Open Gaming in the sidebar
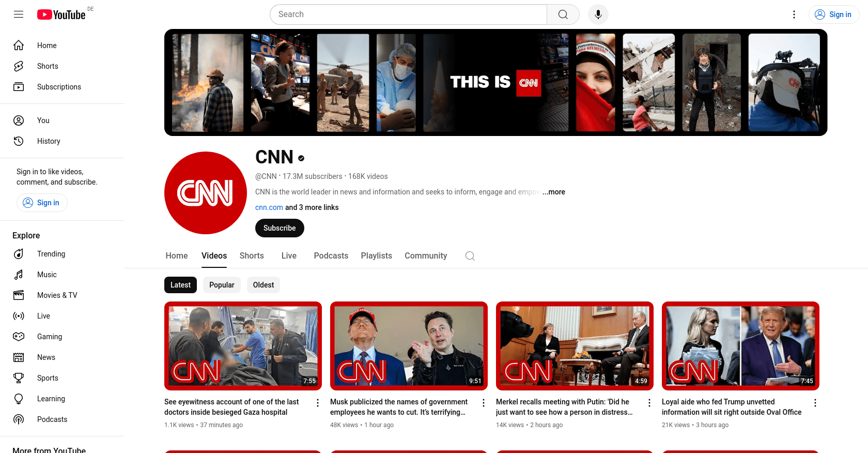868x453 pixels. [49, 337]
